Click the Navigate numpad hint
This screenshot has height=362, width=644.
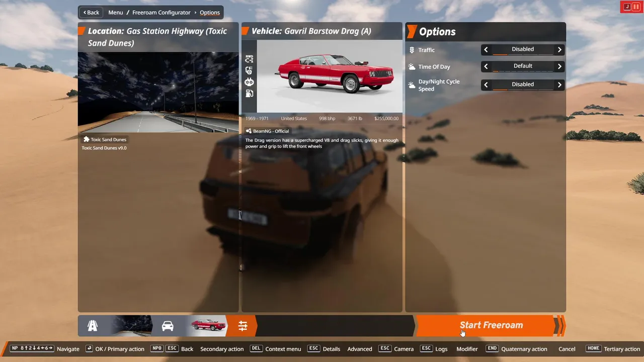click(45, 348)
